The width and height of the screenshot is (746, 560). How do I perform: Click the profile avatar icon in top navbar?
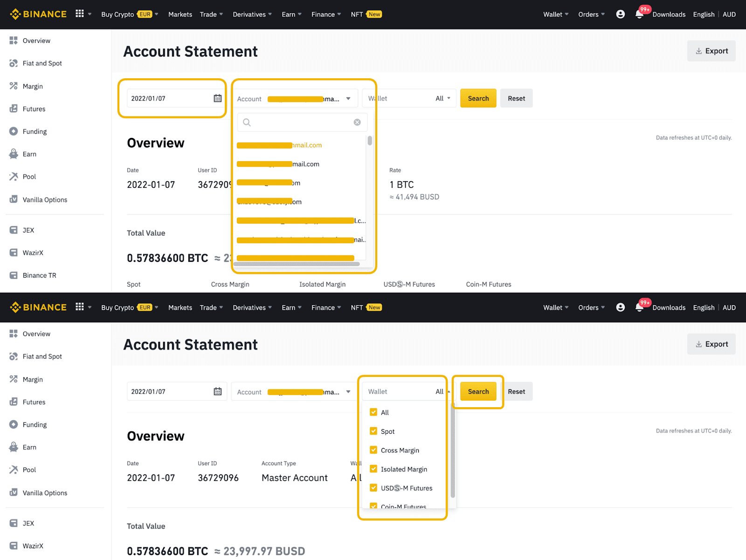click(x=620, y=14)
